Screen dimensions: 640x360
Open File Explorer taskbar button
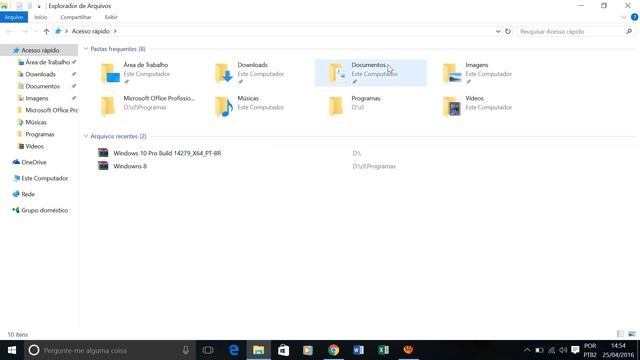258,350
